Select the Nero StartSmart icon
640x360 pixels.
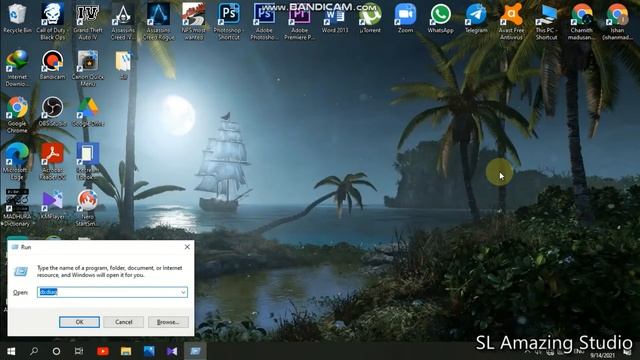pyautogui.click(x=88, y=208)
